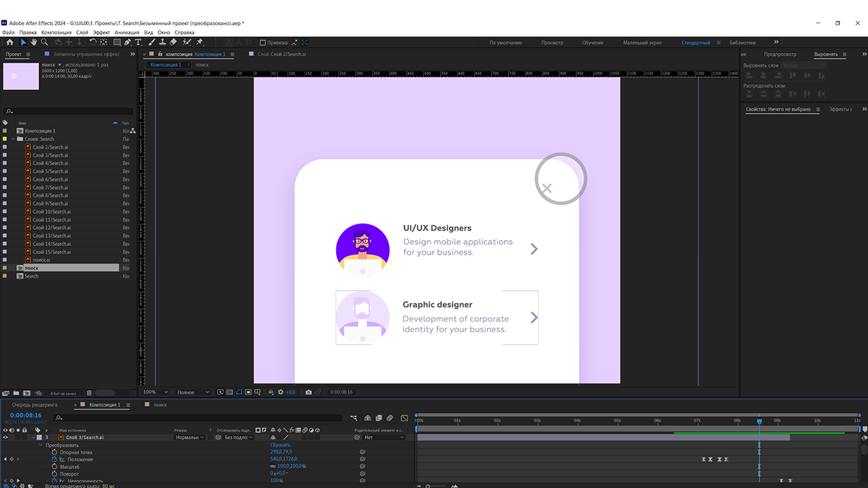Screen dimensions: 868x488
Task: Open the Полное resolution dropdown
Action: tap(193, 392)
